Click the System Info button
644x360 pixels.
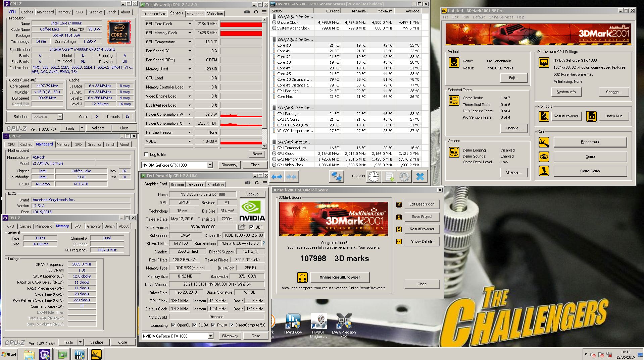[x=566, y=92]
